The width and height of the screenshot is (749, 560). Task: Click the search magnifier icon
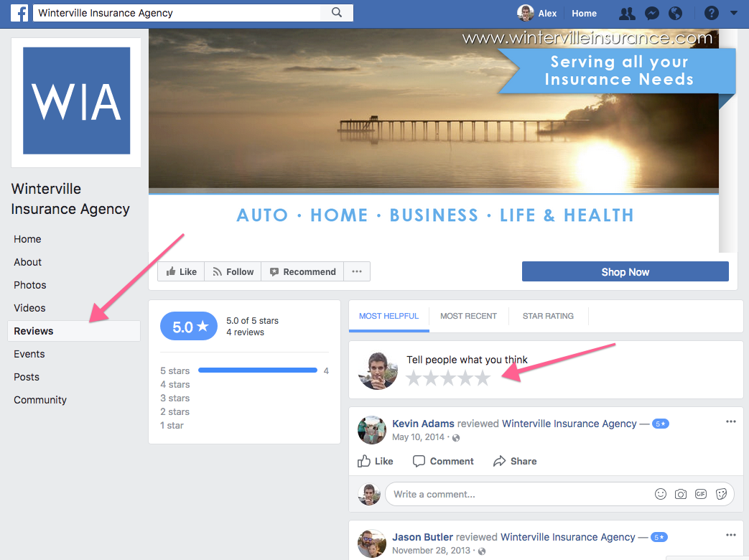click(x=337, y=13)
